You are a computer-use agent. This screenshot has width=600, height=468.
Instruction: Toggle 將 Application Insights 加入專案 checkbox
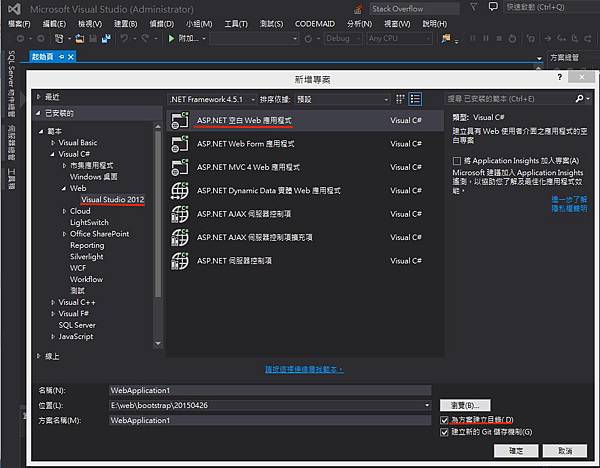[457, 161]
